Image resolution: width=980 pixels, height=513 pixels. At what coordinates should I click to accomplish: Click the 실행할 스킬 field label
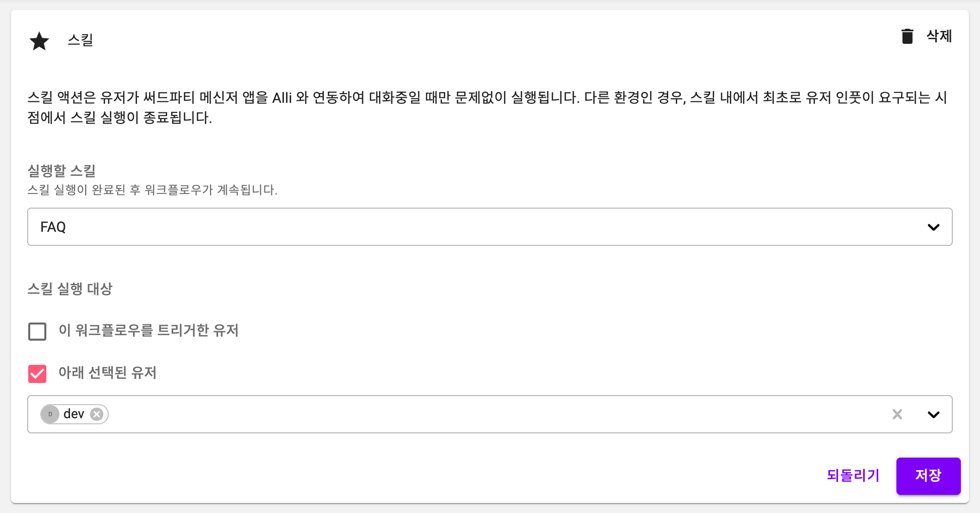[61, 171]
